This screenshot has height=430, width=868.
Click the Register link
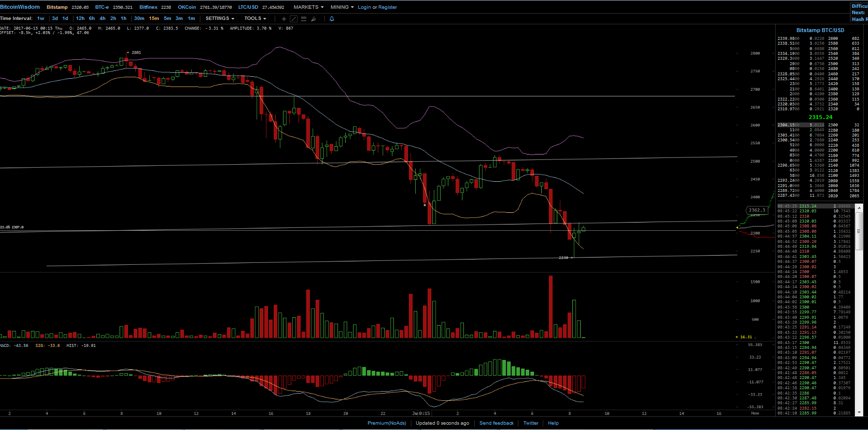(388, 7)
